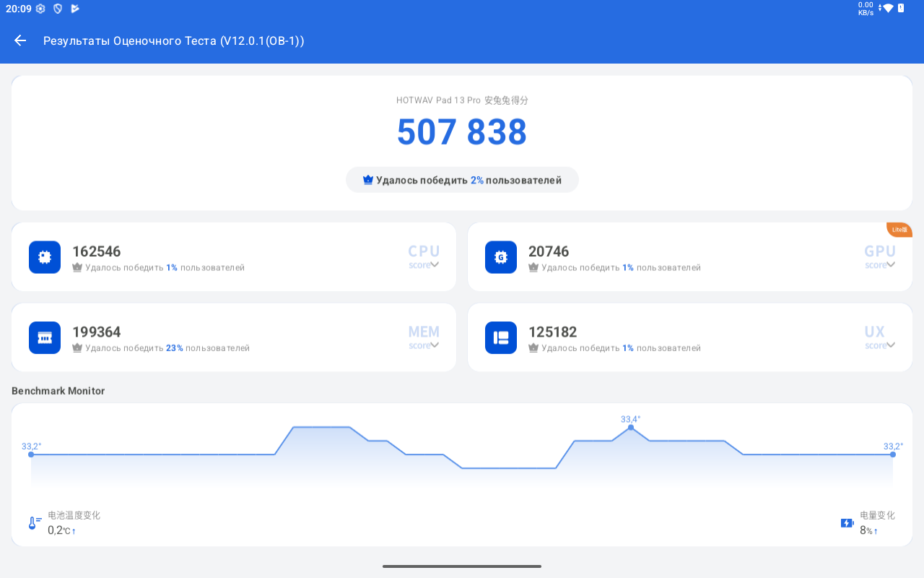Select the starting 33,2° graph point
The height and width of the screenshot is (578, 924).
[x=31, y=454]
